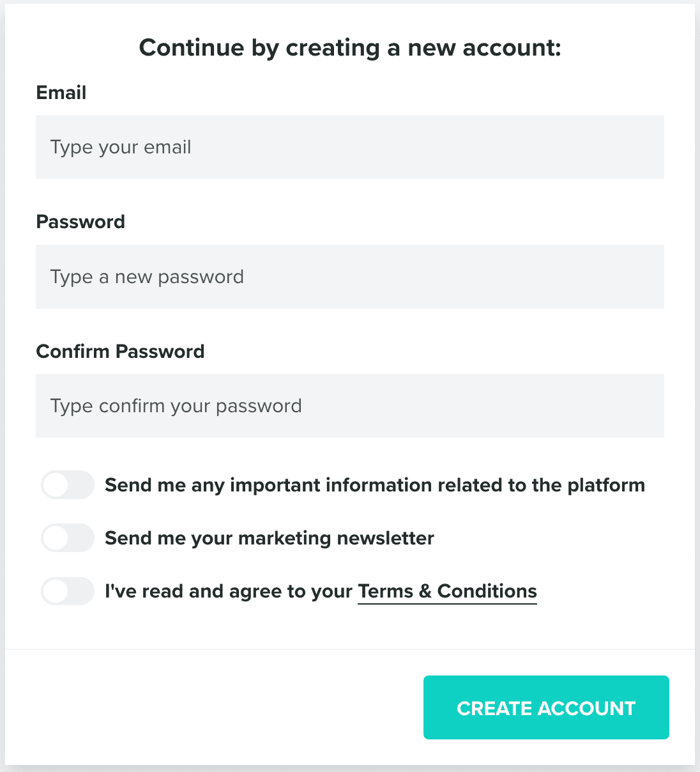Accept the Terms & Conditions via its toggle

pos(67,591)
